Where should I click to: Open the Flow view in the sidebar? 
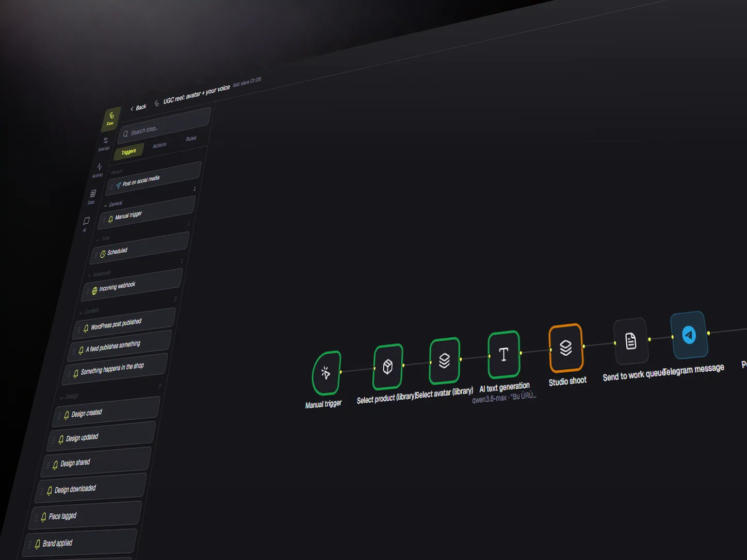pyautogui.click(x=111, y=119)
